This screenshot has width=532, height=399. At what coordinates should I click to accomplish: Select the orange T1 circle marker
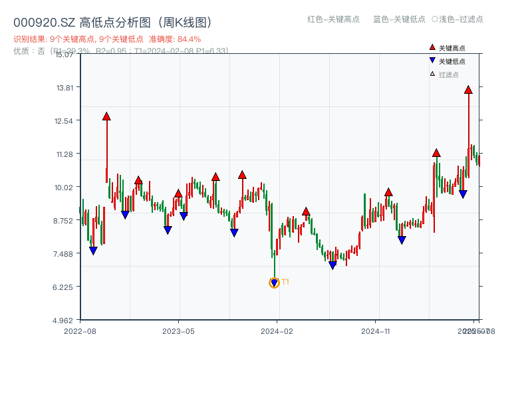(274, 283)
